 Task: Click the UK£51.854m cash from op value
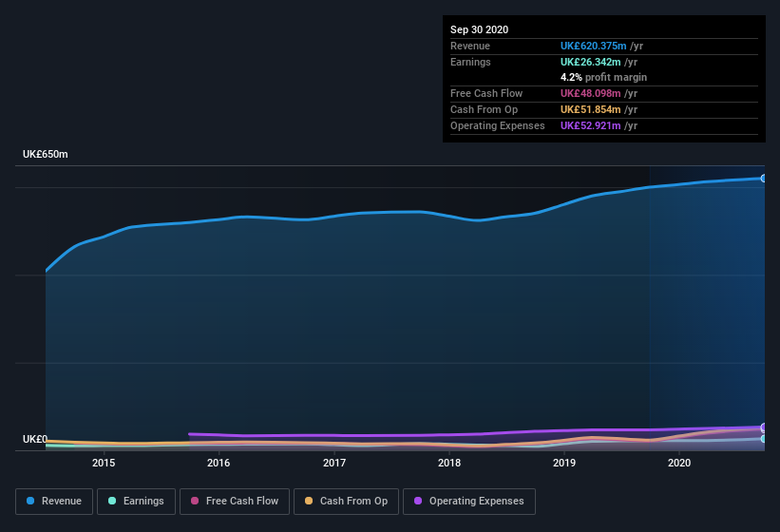pyautogui.click(x=591, y=109)
